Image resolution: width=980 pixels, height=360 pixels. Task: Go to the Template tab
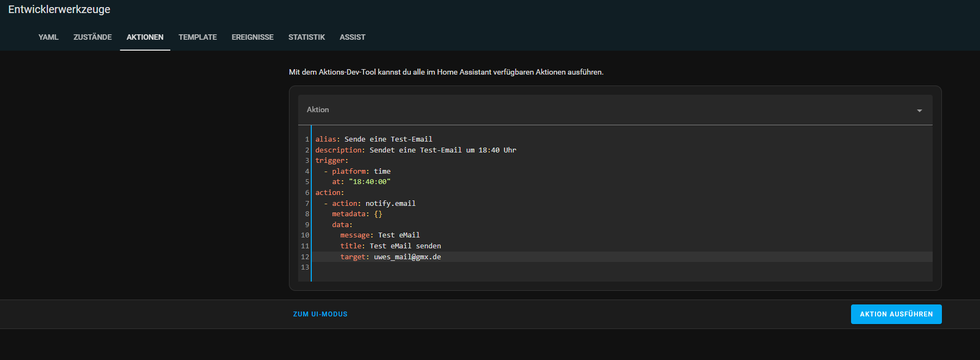pyautogui.click(x=198, y=37)
